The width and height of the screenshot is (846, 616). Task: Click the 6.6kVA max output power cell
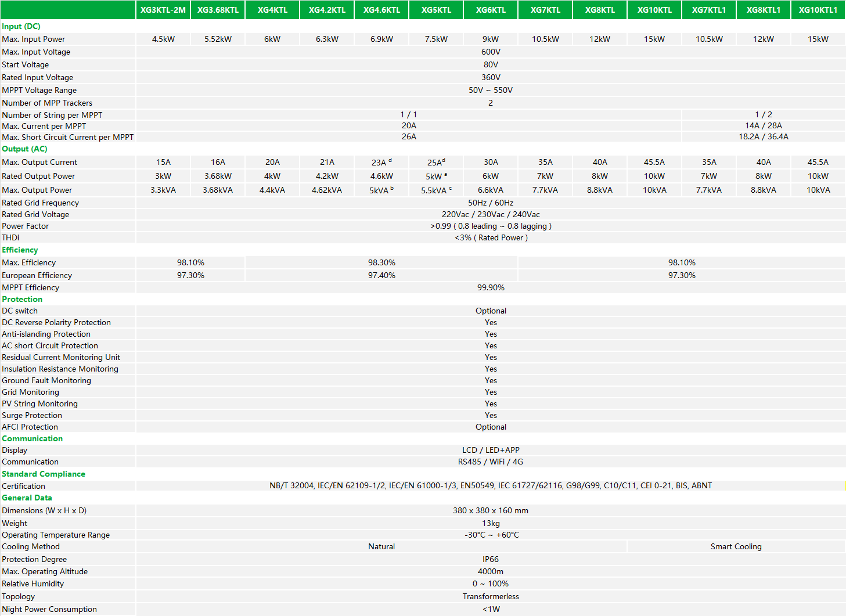point(491,190)
